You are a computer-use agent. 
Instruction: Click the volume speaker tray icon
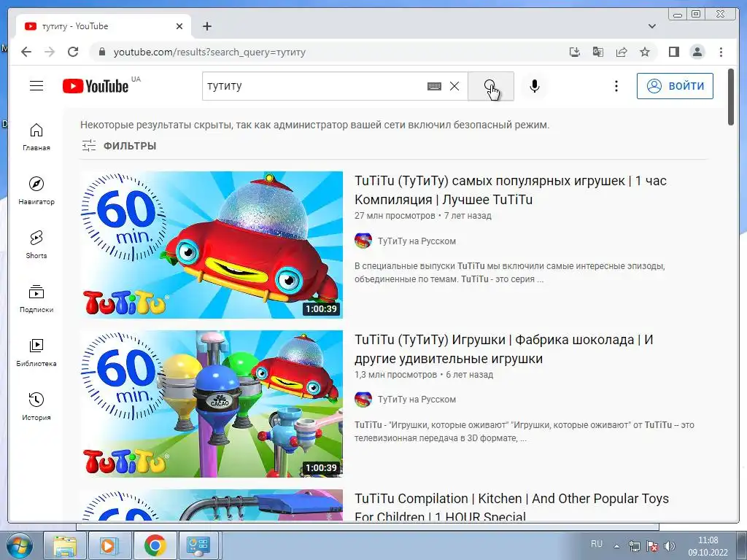[x=670, y=546]
